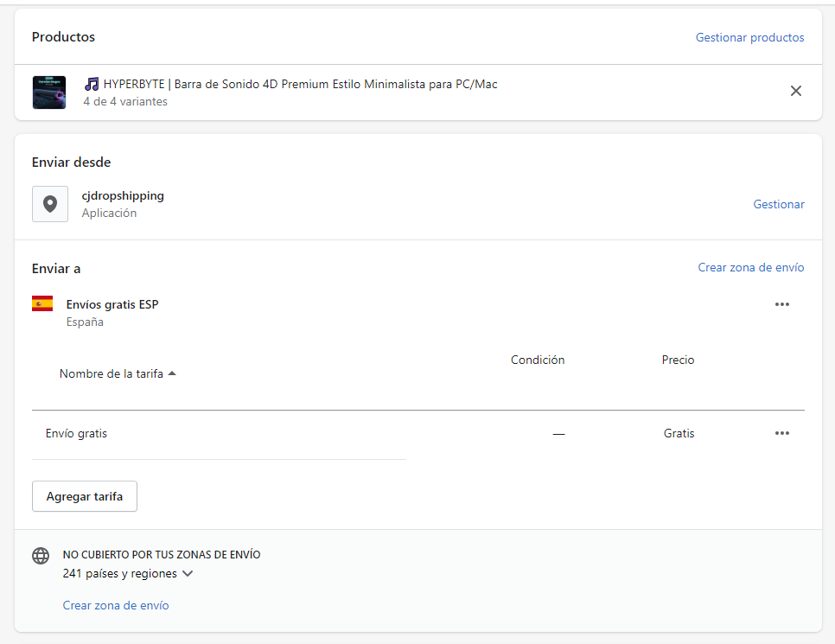Click the Spain flag icon
Viewport: 835px width, 644px height.
point(42,303)
